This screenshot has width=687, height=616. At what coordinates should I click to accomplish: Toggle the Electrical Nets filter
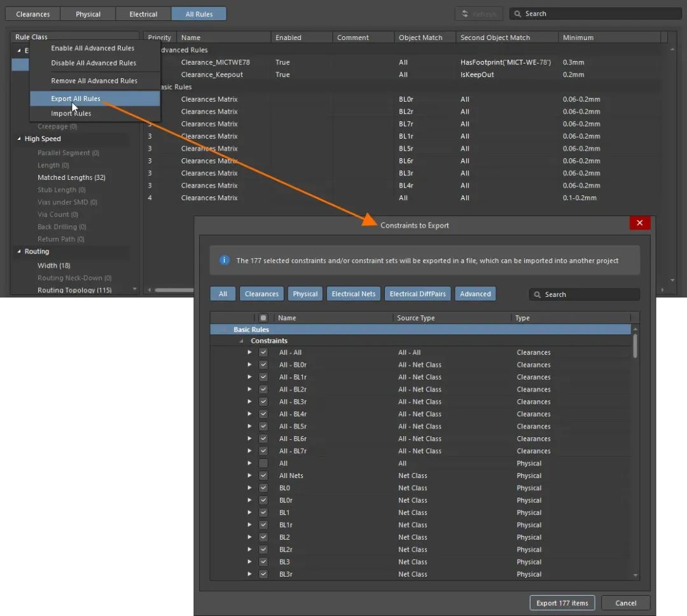354,294
